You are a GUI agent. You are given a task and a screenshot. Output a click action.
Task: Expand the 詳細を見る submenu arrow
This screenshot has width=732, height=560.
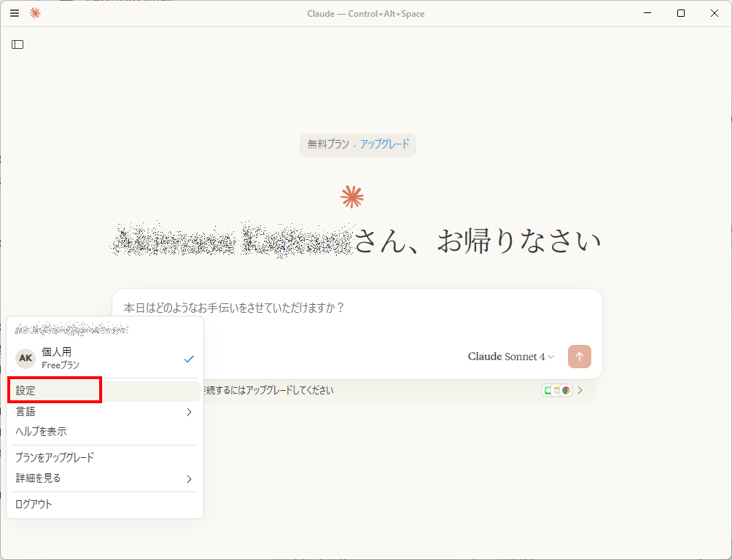coord(189,479)
